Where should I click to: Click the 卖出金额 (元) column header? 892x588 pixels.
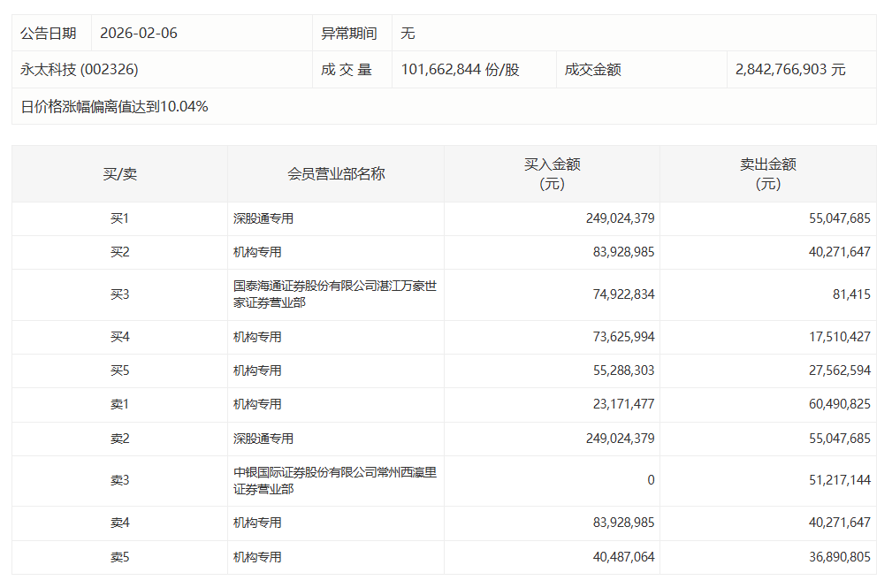tap(767, 174)
